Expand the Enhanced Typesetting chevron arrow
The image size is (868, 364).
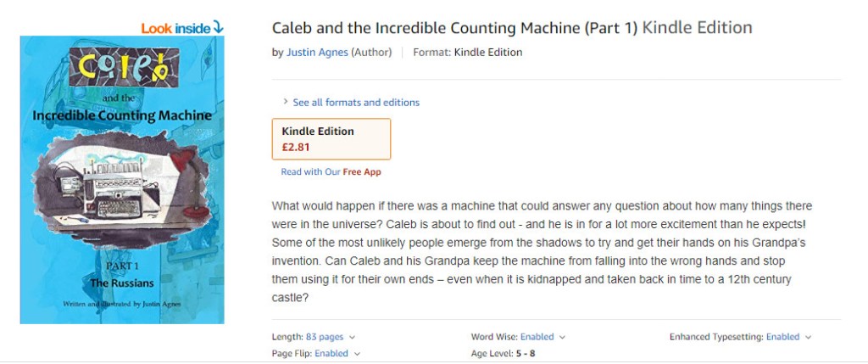(808, 337)
